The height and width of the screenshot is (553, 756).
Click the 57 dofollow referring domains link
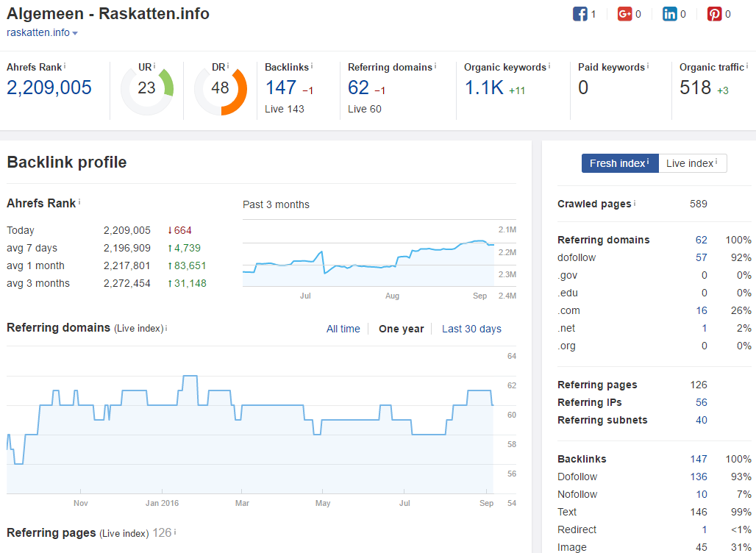coord(702,257)
